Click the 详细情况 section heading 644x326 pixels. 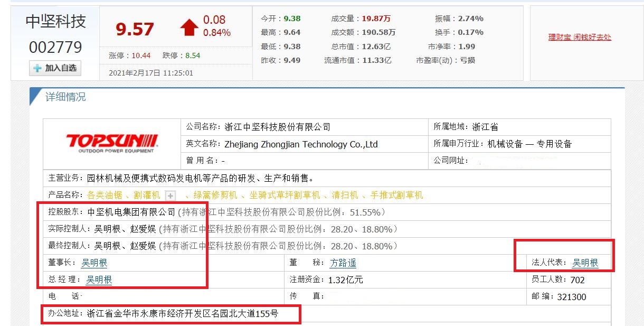point(65,97)
